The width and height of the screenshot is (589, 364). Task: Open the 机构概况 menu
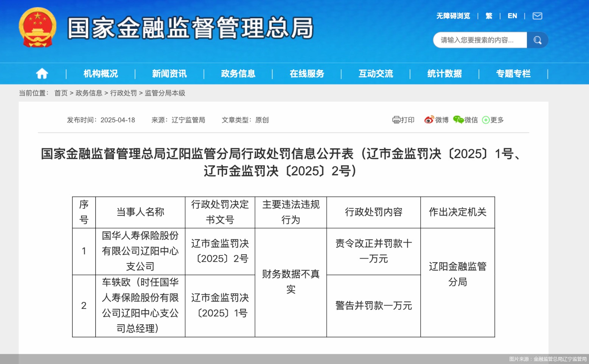100,73
